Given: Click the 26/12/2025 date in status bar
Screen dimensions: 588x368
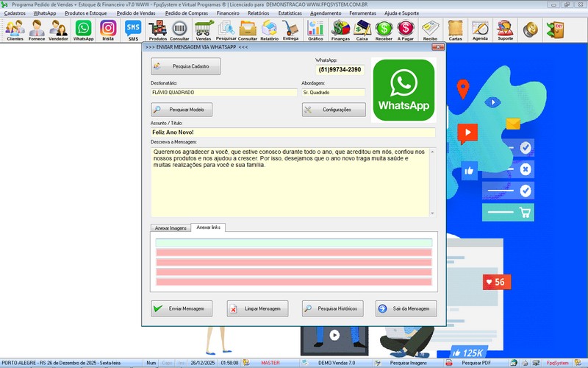Looking at the screenshot, I should (203, 363).
